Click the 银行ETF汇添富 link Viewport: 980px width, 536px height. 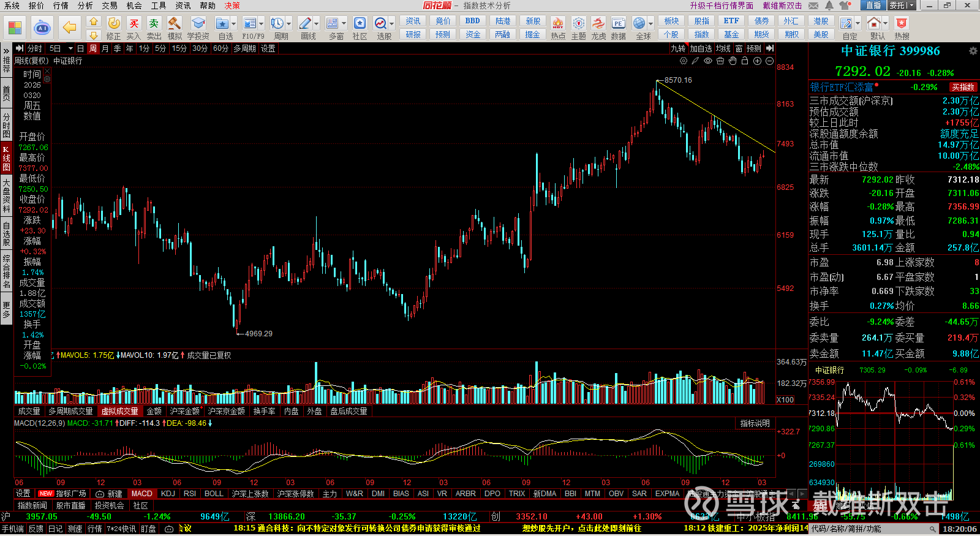[x=842, y=87]
